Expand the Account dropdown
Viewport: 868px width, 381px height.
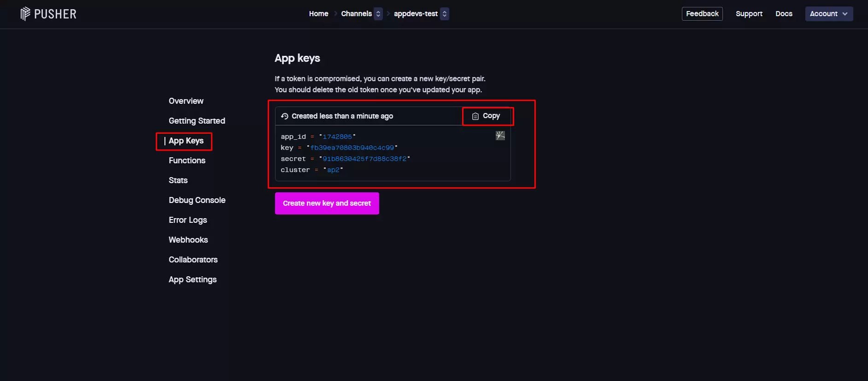[x=829, y=14]
